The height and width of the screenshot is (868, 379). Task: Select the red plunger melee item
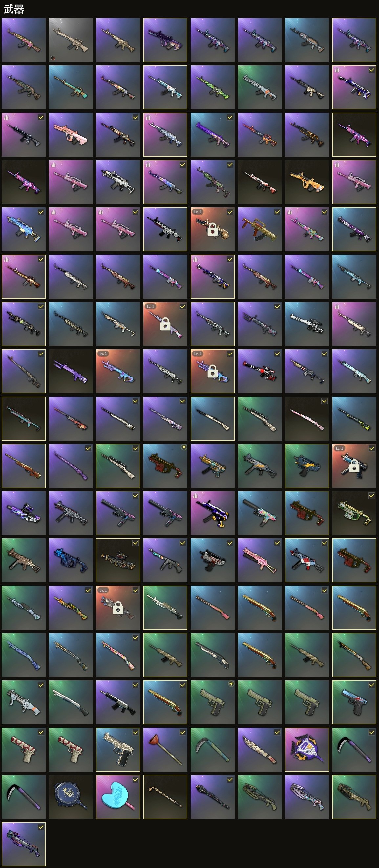(165, 750)
